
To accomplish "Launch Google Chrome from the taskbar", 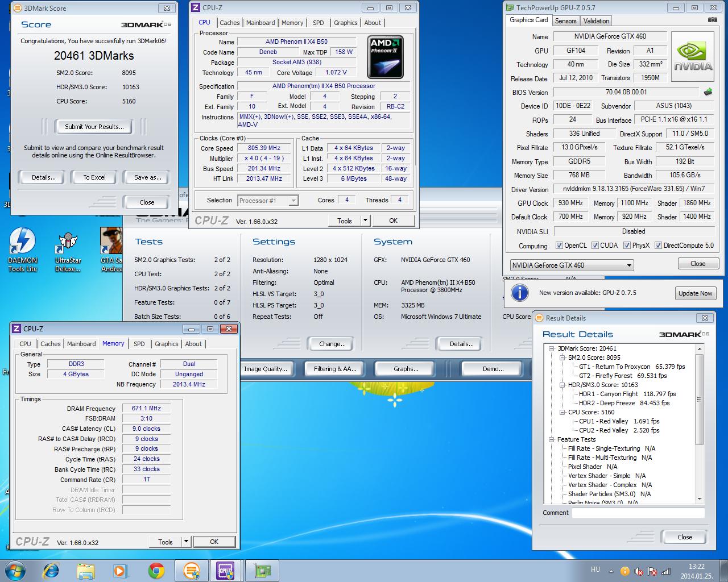I will pyautogui.click(x=156, y=571).
